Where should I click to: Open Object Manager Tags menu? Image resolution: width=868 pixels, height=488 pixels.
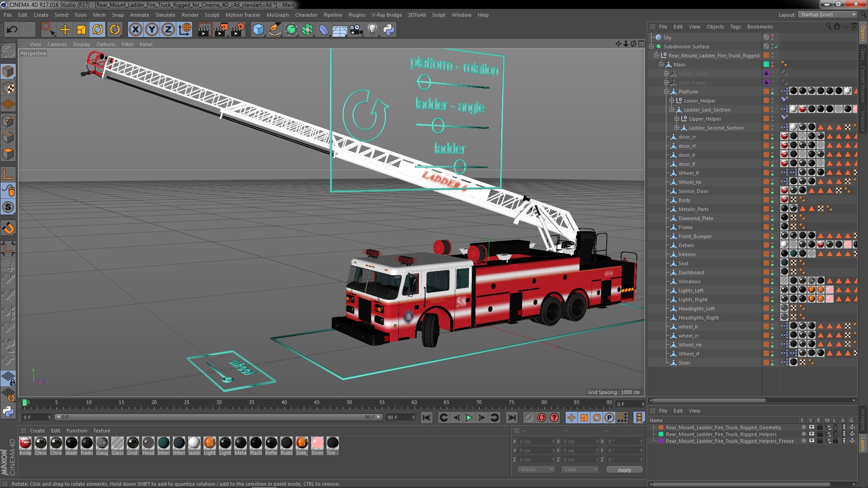[x=736, y=27]
